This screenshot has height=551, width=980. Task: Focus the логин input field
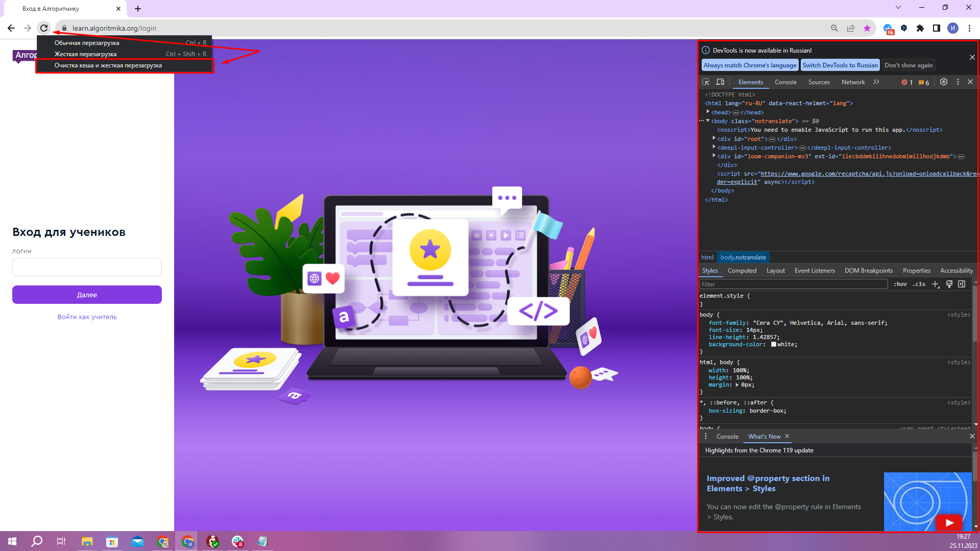point(87,267)
